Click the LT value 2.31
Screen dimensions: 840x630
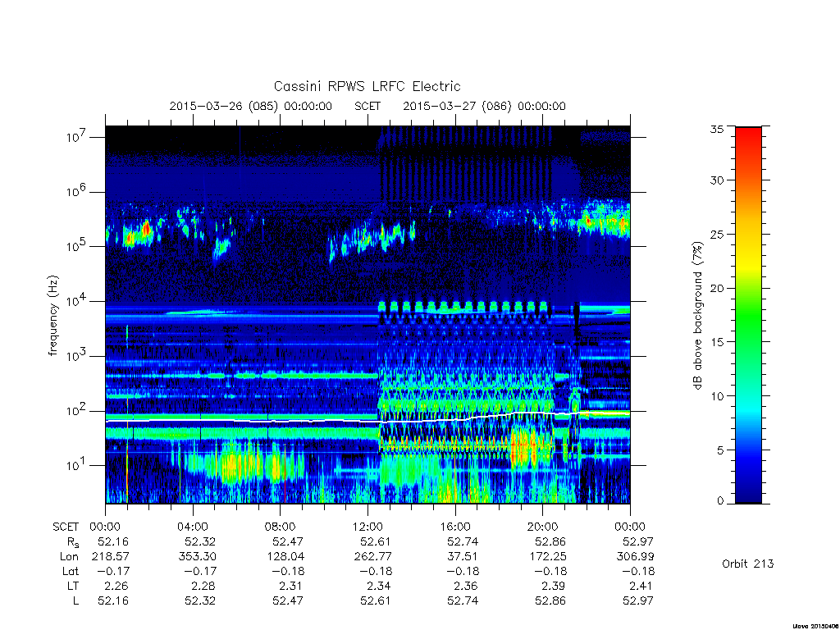[293, 586]
